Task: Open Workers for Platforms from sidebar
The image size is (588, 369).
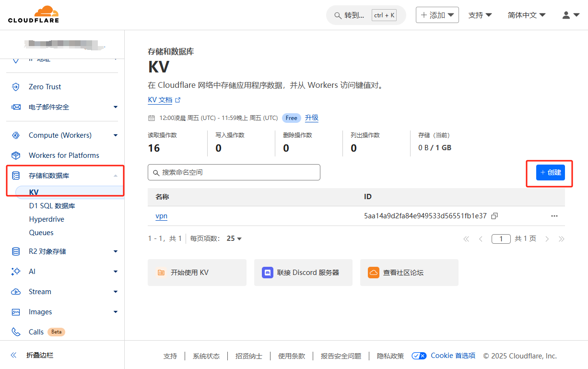Action: [x=64, y=155]
